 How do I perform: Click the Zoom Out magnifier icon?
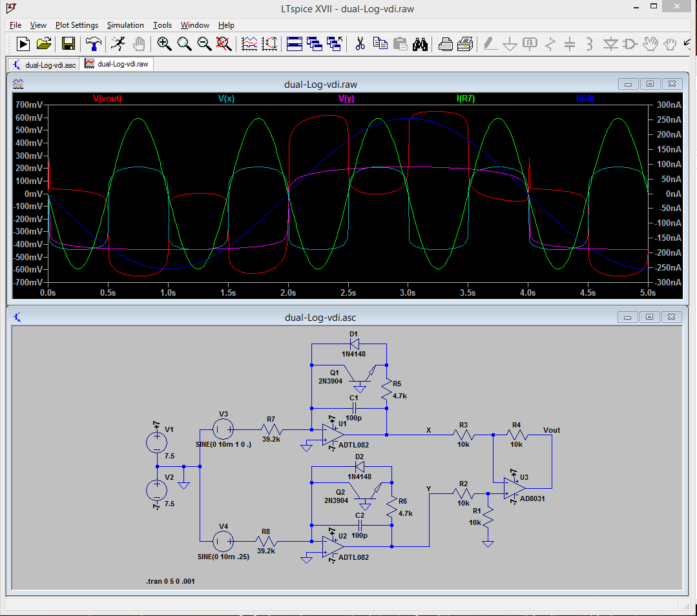[x=204, y=44]
